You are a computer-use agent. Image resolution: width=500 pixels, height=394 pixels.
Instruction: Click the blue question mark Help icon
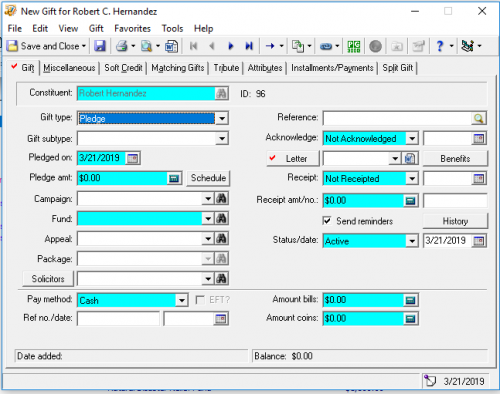point(440,46)
